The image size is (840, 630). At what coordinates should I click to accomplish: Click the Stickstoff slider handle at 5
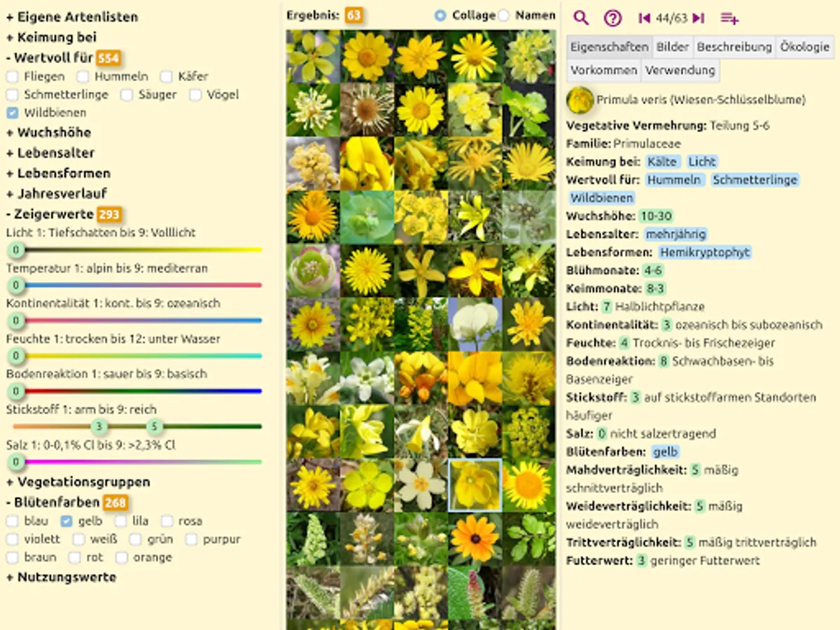point(155,426)
